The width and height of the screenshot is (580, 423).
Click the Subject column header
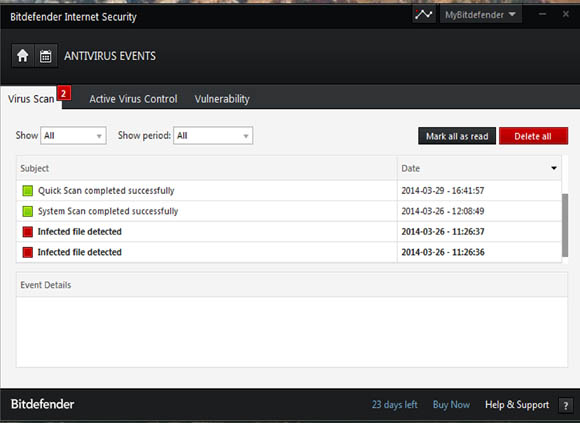pyautogui.click(x=206, y=168)
